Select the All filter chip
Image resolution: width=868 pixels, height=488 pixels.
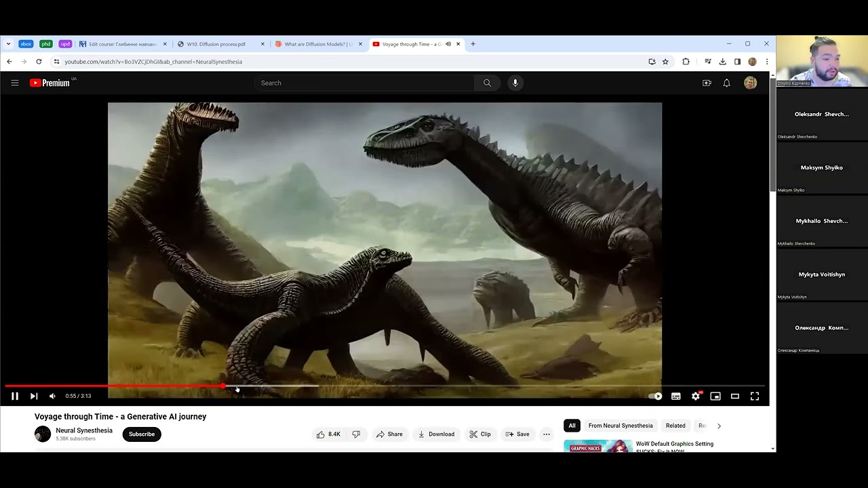[x=572, y=426]
